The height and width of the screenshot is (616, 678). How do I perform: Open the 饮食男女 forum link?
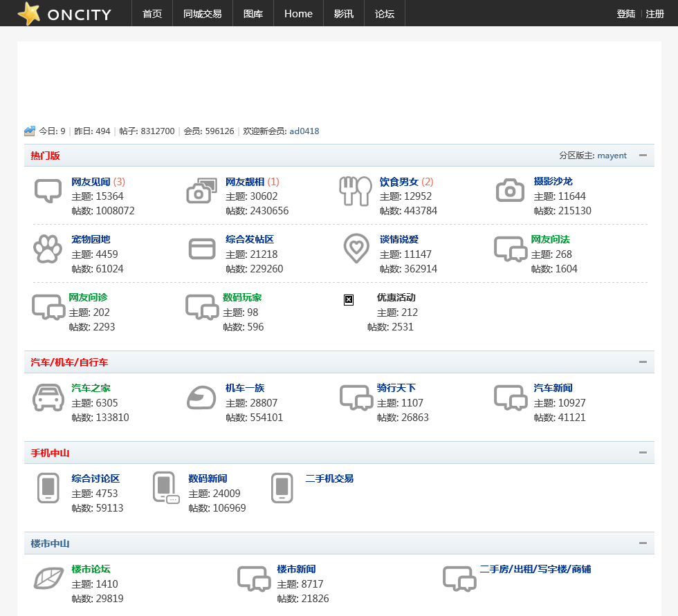coord(398,182)
